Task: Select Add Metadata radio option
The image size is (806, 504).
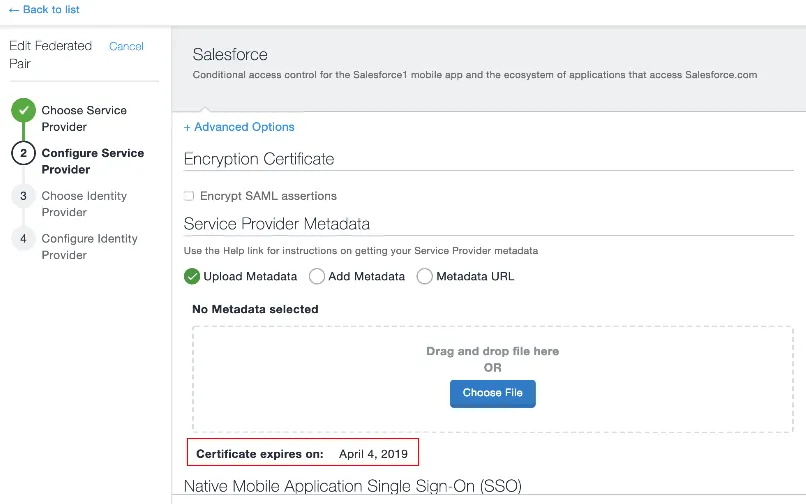Action: (317, 276)
